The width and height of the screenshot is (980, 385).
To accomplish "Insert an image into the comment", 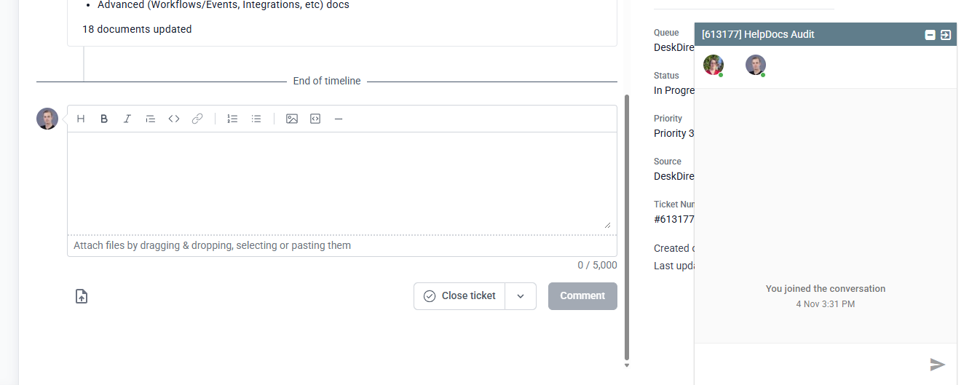I will (x=292, y=119).
